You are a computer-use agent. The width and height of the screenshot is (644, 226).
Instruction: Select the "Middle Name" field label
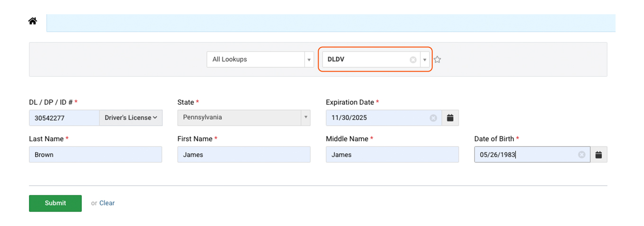347,139
